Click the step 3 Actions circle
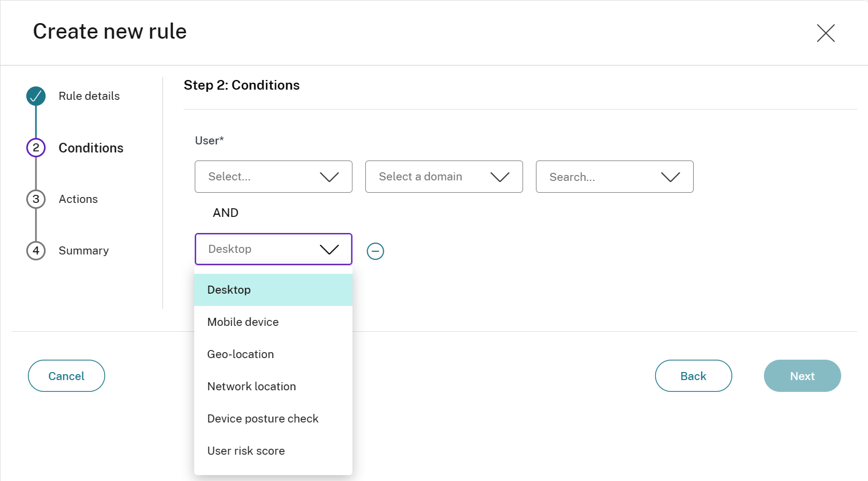The height and width of the screenshot is (481, 868). tap(36, 199)
